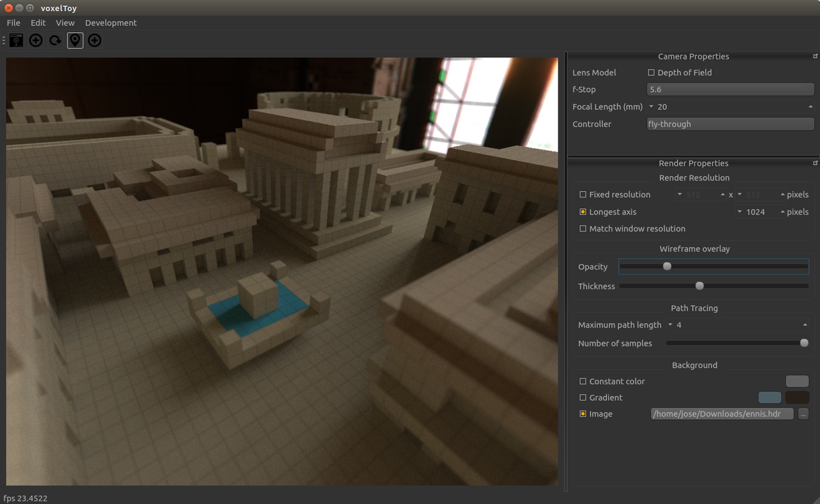Image resolution: width=820 pixels, height=504 pixels.
Task: Click inside the 3D voxel render viewport
Action: [x=282, y=271]
